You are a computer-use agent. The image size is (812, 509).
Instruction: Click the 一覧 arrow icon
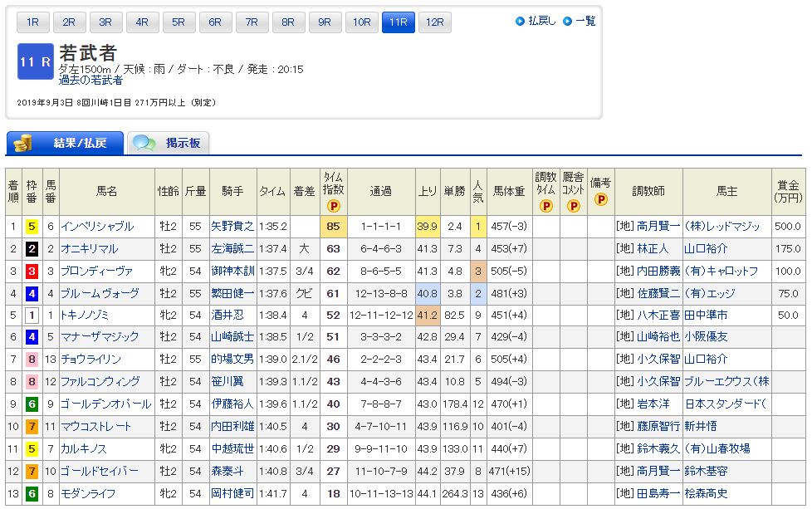click(568, 22)
